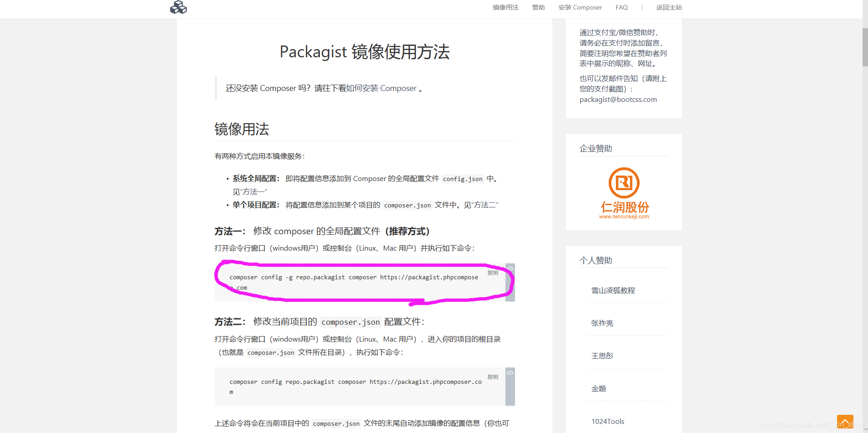The image size is (868, 433).
Task: Click the page vertical scrollbar thumb
Action: point(865,47)
